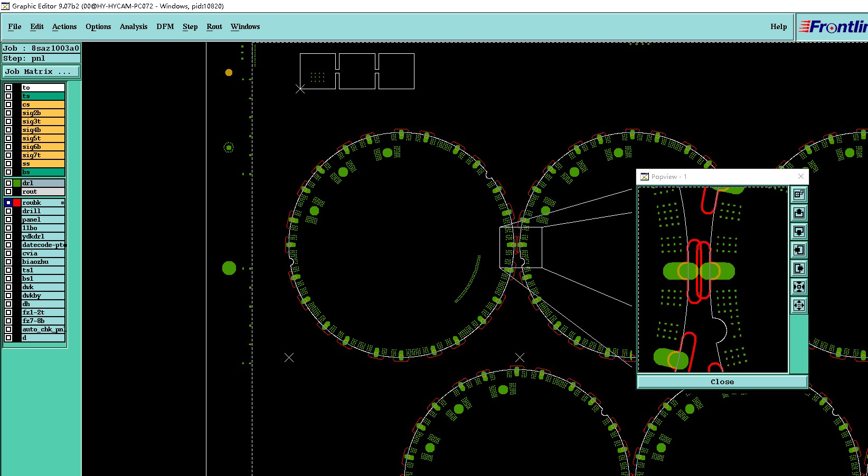Toggle display checkbox for layer rout
The width and height of the screenshot is (868, 476).
coord(8,192)
